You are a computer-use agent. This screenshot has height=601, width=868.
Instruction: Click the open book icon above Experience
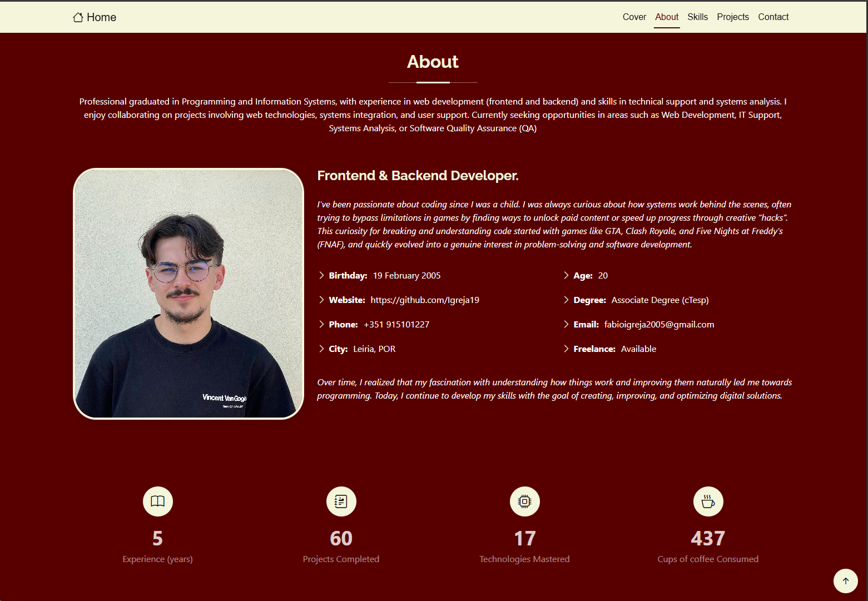click(x=158, y=501)
